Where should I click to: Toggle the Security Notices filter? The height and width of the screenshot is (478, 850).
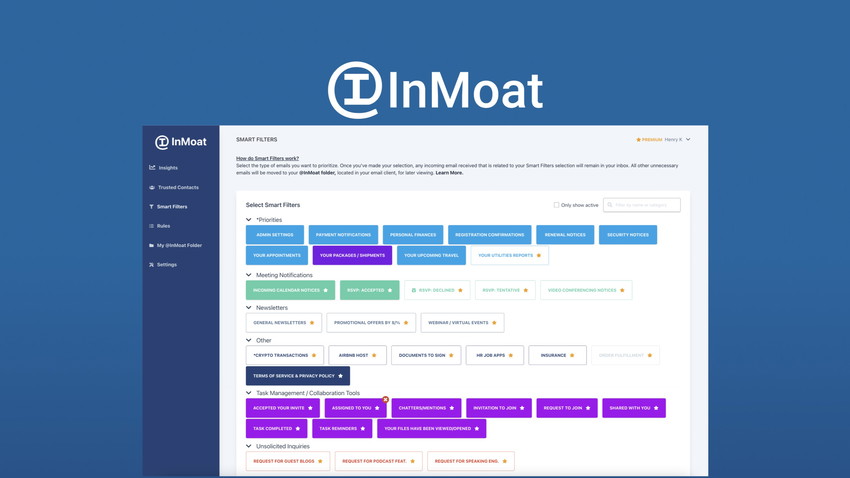[x=628, y=235]
